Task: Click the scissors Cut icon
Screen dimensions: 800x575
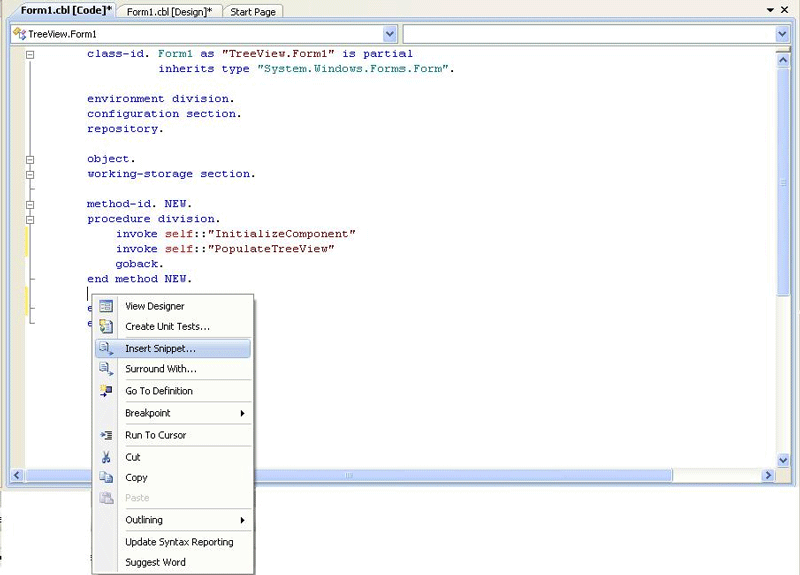Action: pyautogui.click(x=106, y=457)
